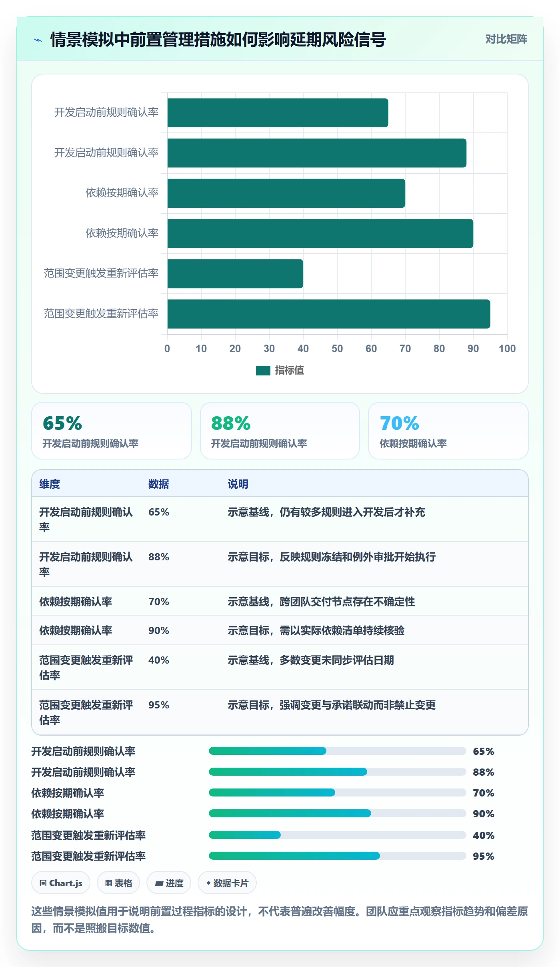Click the 95% value in the table
This screenshot has height=967, width=560.
tap(159, 705)
